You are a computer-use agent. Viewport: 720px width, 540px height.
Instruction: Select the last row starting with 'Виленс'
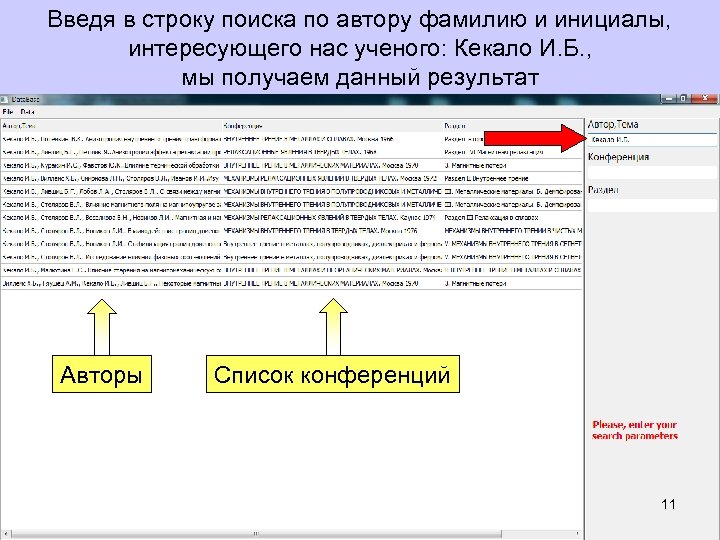[292, 283]
